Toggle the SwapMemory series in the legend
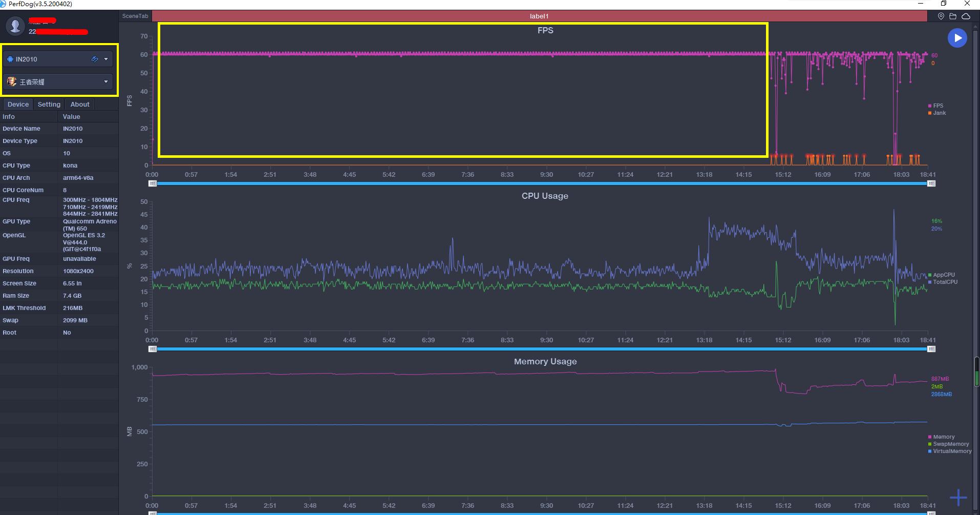The image size is (980, 515). tap(948, 444)
